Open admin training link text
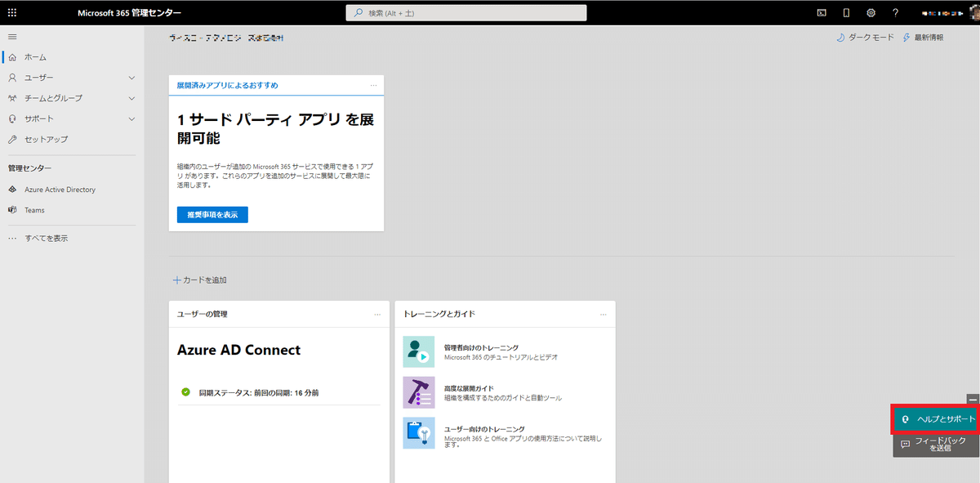The image size is (980, 483). click(481, 347)
